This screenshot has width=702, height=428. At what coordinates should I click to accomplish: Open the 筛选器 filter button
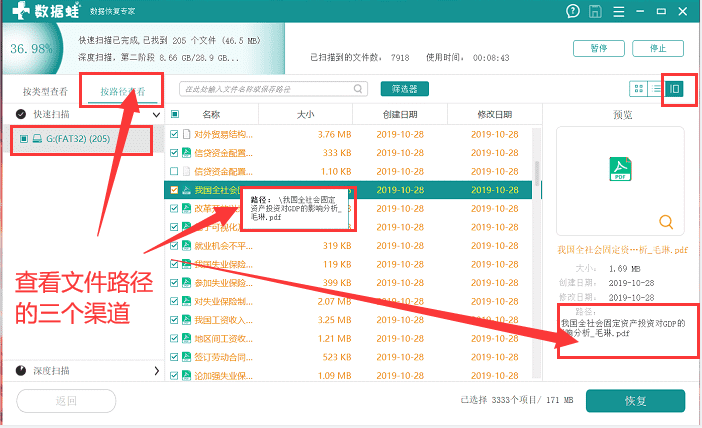(x=405, y=89)
